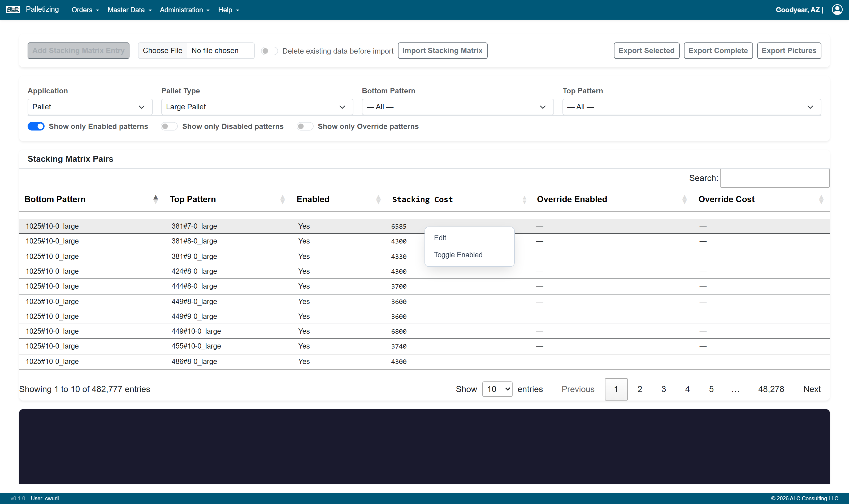
Task: Sort by Enabled column arrows
Action: point(378,199)
